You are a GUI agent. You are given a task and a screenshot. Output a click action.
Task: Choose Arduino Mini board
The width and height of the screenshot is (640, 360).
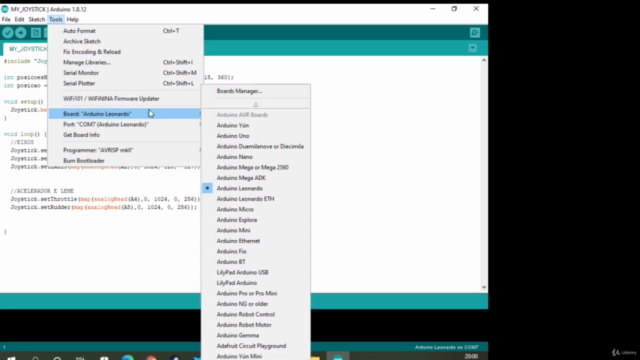[256, 230]
